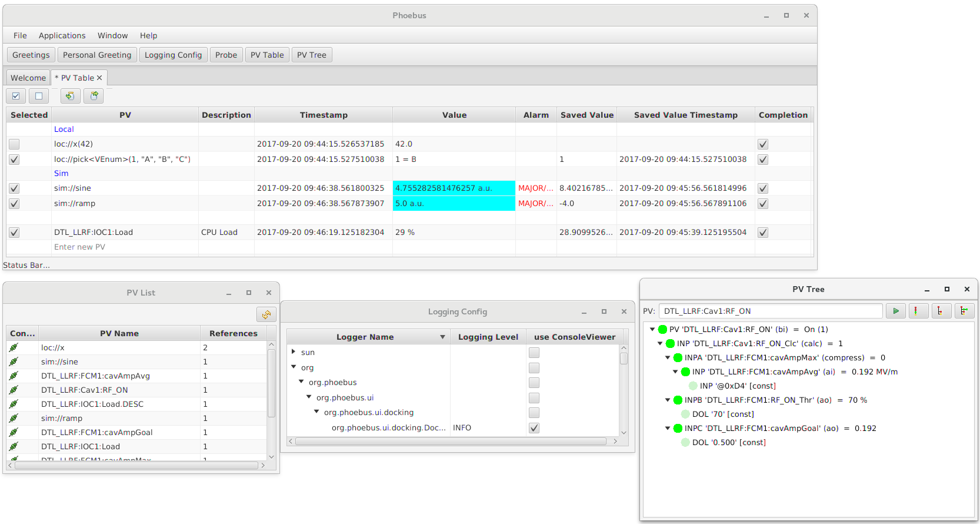Image resolution: width=980 pixels, height=524 pixels.
Task: Click the check-all rows icon in PV Table toolbar
Action: coord(16,96)
